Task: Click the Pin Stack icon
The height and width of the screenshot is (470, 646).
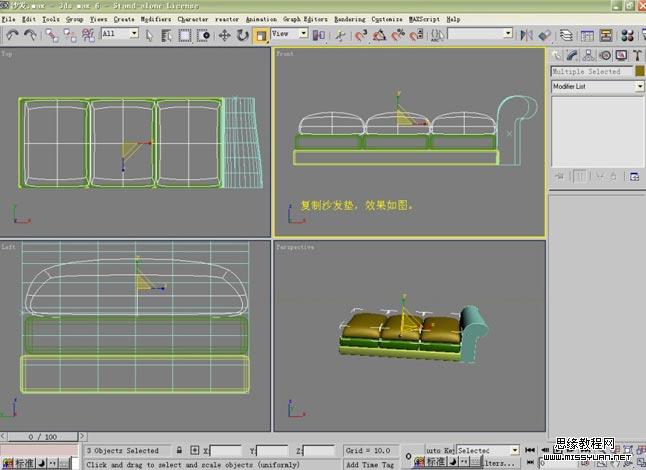Action: pos(559,177)
